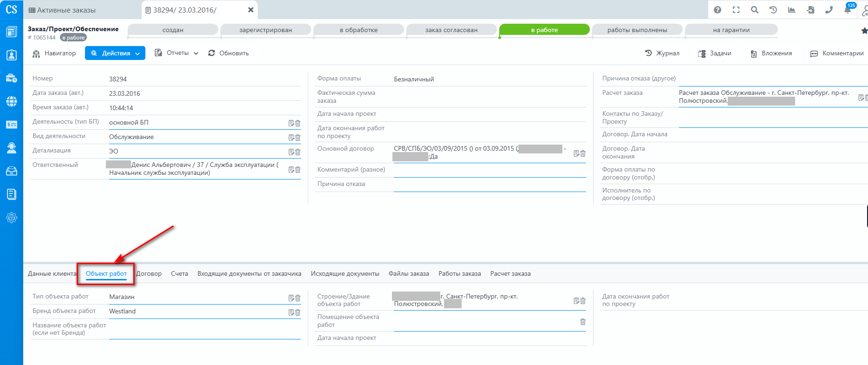Expand the Действия dropdown button
Screen dimensions: 868x365
pyautogui.click(x=115, y=53)
